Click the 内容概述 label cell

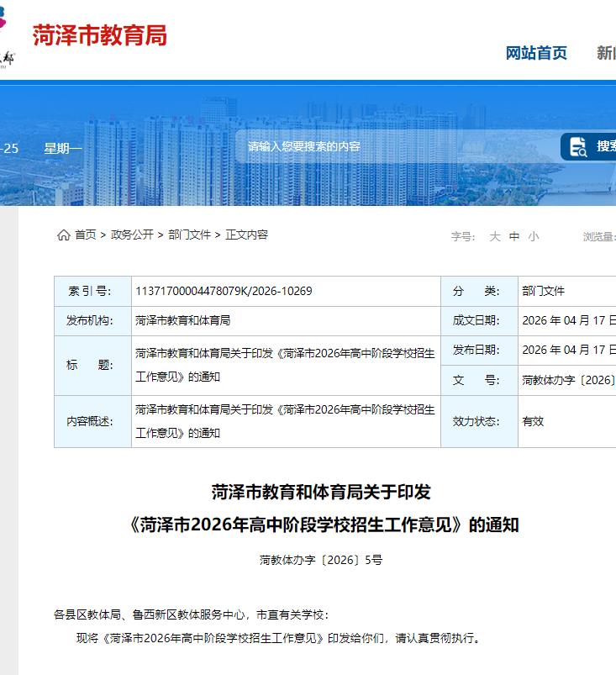(92, 421)
